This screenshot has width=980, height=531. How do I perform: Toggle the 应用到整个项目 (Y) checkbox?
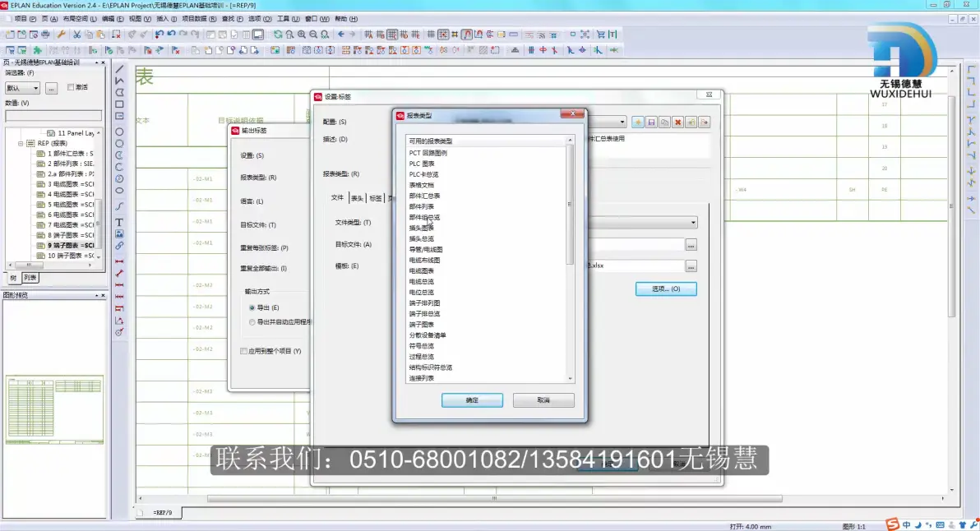pyautogui.click(x=243, y=351)
